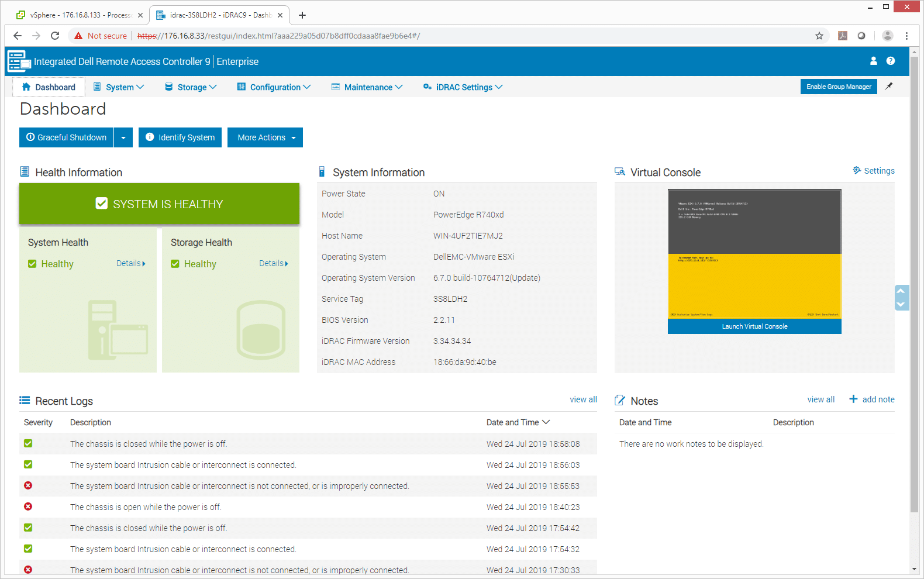This screenshot has height=579, width=924.
Task: Close the vSphere browser tab
Action: click(140, 15)
